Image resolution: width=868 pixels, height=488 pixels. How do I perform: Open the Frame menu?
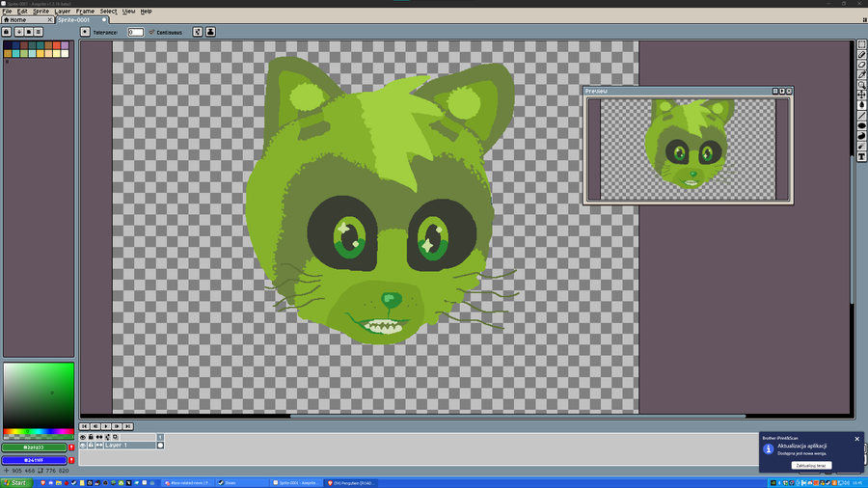coord(85,11)
